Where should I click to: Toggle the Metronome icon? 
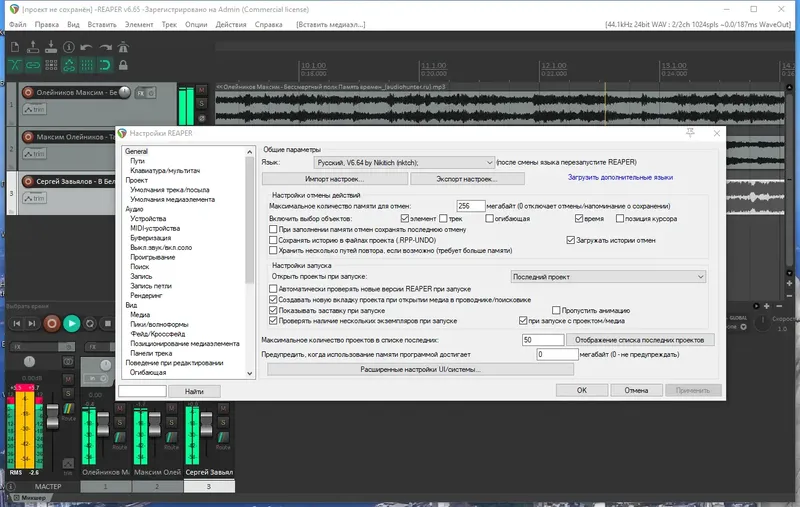pyautogui.click(x=123, y=47)
